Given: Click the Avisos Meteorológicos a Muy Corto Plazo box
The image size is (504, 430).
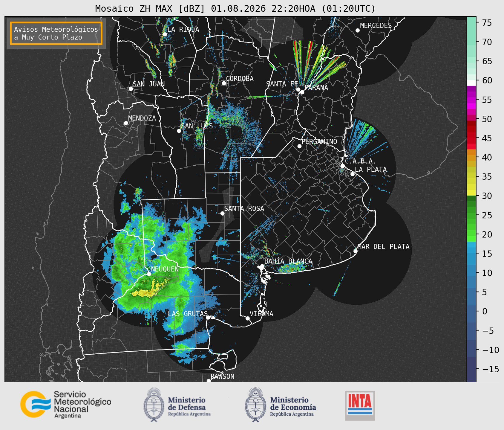Looking at the screenshot, I should click(56, 33).
